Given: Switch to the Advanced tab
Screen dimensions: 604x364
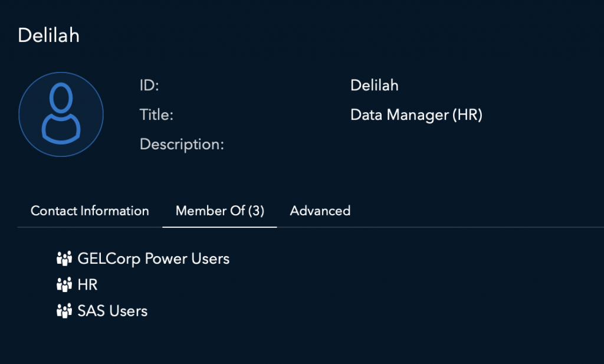Looking at the screenshot, I should point(320,211).
